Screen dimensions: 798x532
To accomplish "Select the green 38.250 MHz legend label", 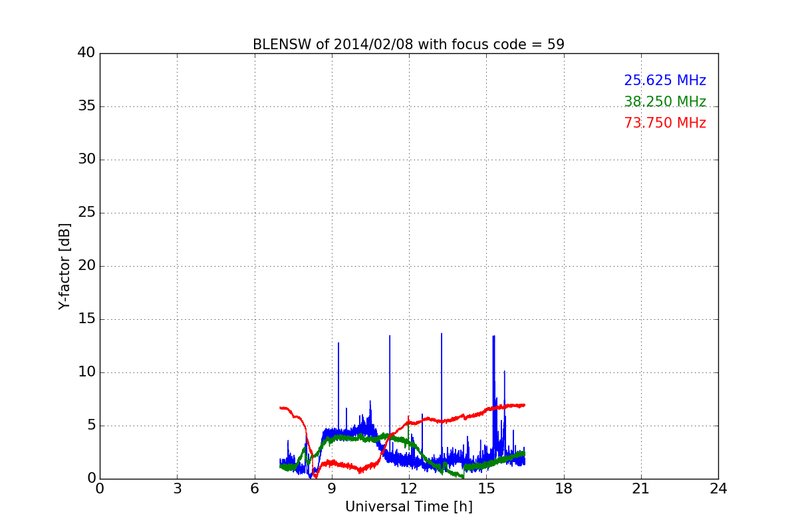I will click(665, 102).
